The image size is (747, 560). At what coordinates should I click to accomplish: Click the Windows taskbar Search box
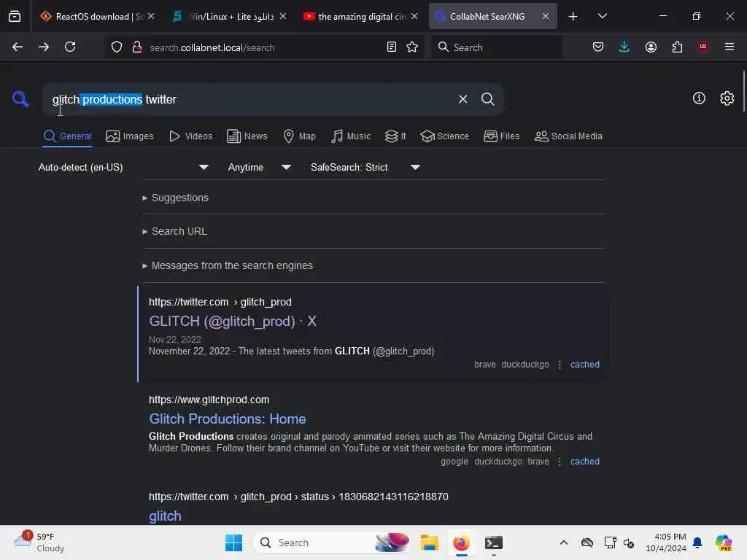click(x=332, y=542)
